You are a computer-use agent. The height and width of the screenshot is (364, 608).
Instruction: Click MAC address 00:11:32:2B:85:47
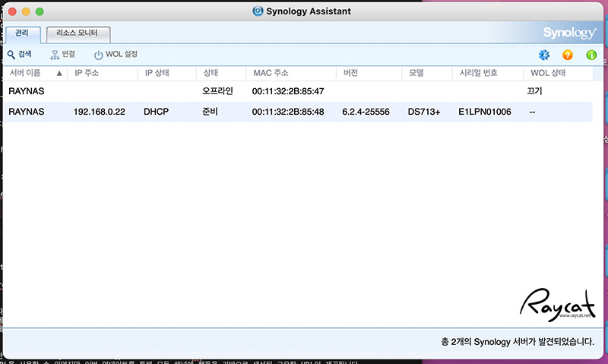(288, 91)
